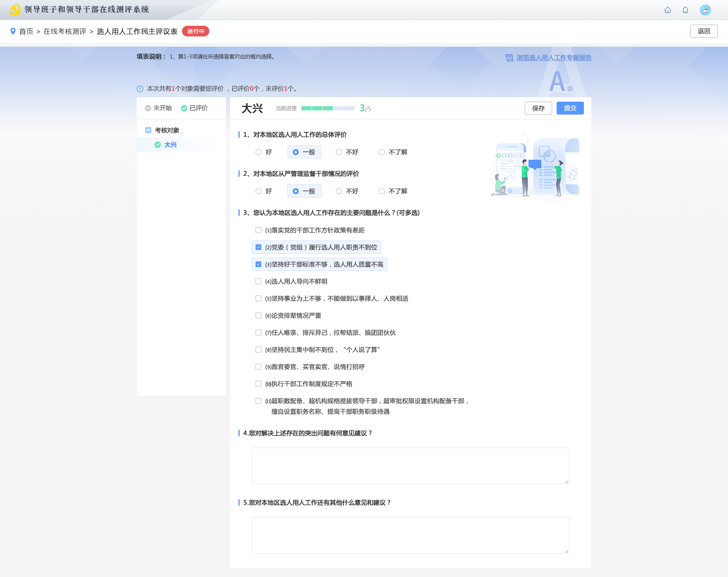This screenshot has width=728, height=577.
Task: Click the illustration image beside questions
Action: click(535, 166)
